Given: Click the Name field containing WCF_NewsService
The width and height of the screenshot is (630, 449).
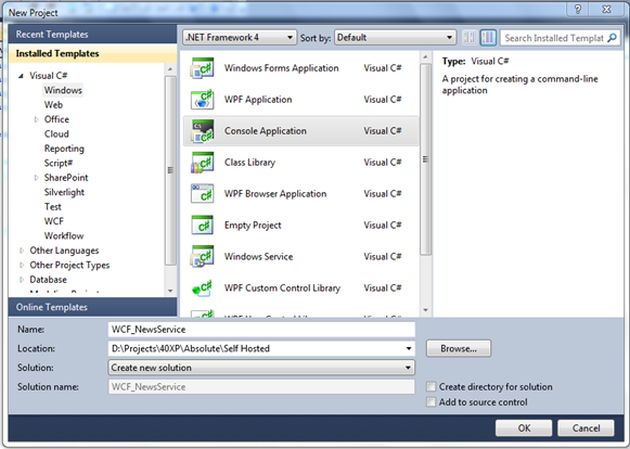Looking at the screenshot, I should point(262,329).
